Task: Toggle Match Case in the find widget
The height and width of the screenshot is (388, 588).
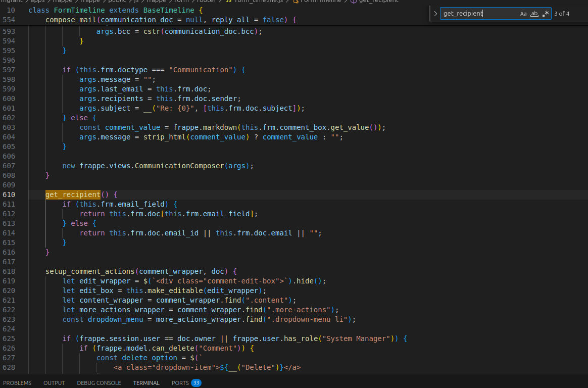Action: [523, 14]
